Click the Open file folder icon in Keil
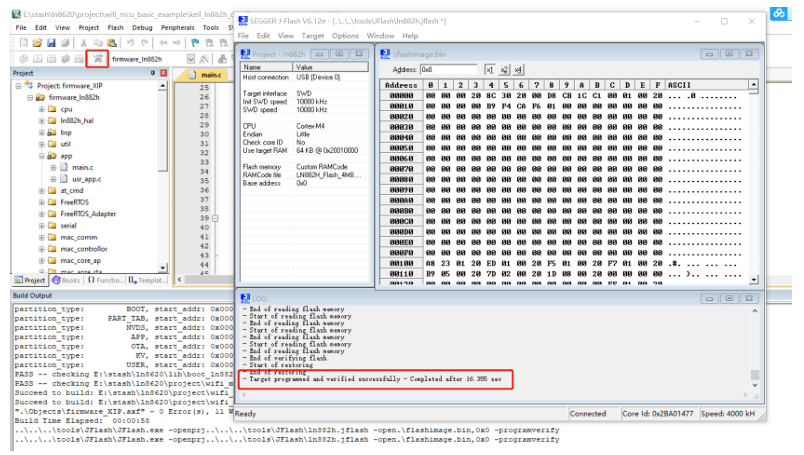 click(37, 43)
